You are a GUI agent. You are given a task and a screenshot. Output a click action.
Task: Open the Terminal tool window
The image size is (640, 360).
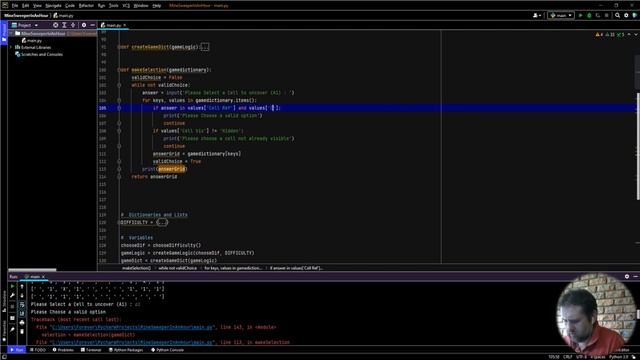[91, 350]
